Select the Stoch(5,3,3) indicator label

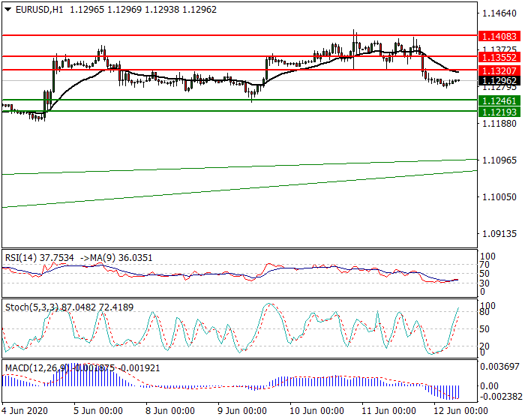click(31, 307)
